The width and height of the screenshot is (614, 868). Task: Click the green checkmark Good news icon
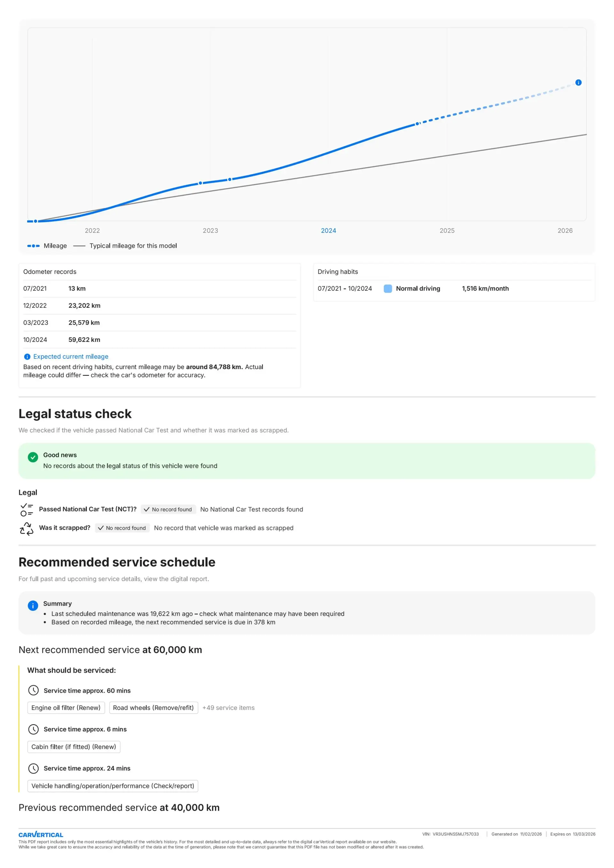33,457
